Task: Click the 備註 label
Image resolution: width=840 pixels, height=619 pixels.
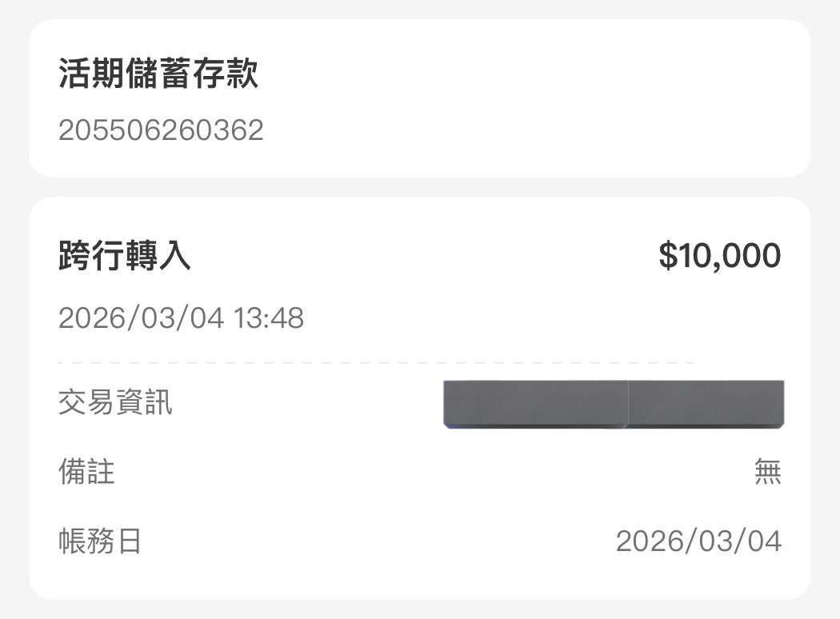Action: pos(86,472)
